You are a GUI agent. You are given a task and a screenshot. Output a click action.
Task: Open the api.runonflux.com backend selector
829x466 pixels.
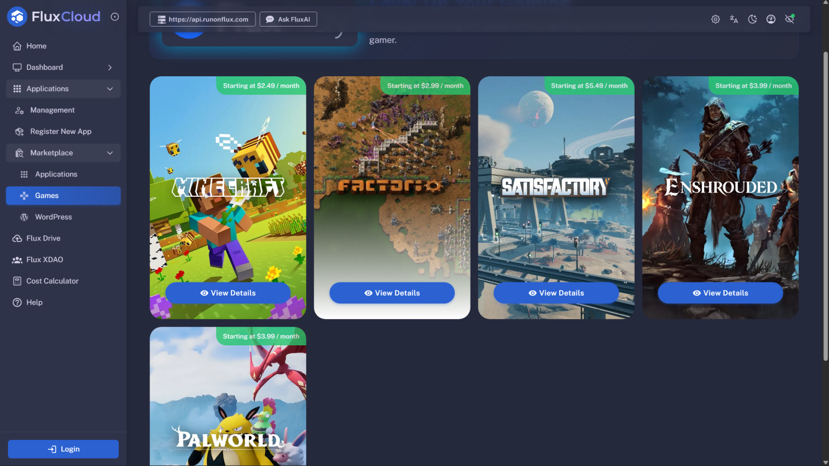tap(202, 19)
